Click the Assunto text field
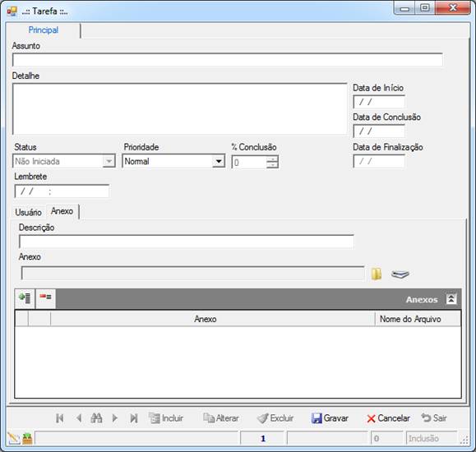 pyautogui.click(x=228, y=59)
